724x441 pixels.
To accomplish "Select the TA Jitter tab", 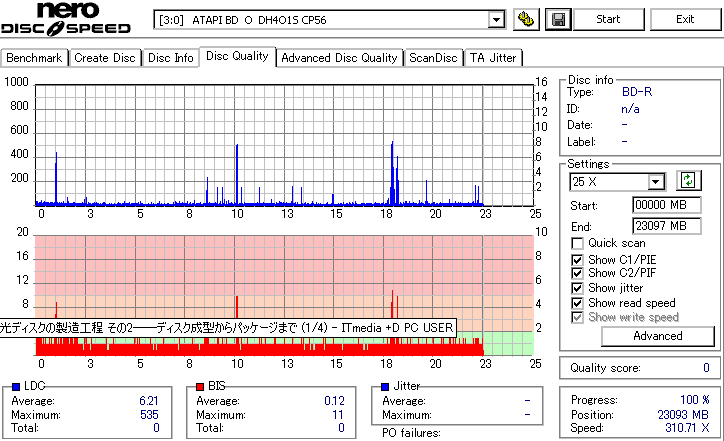I will pos(493,58).
